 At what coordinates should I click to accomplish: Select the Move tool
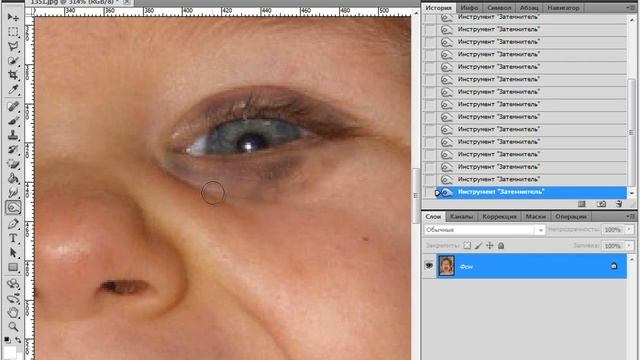click(13, 17)
